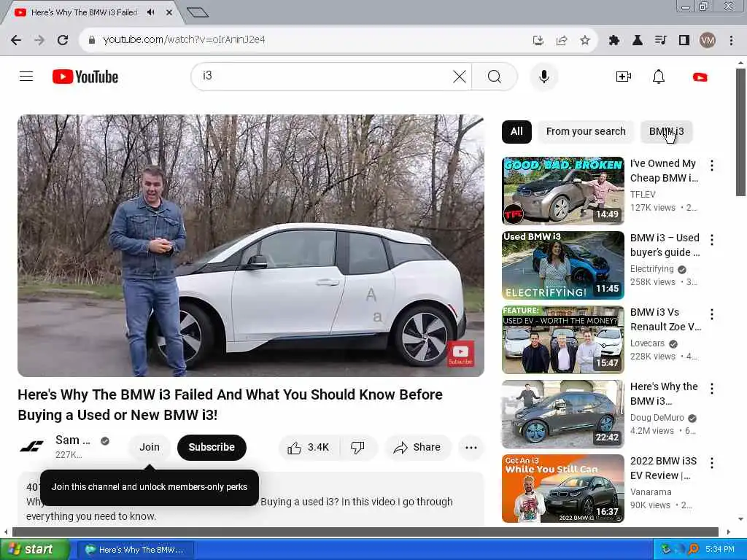Open the YouTube hamburger guide menu
This screenshot has height=560, width=747.
(26, 76)
